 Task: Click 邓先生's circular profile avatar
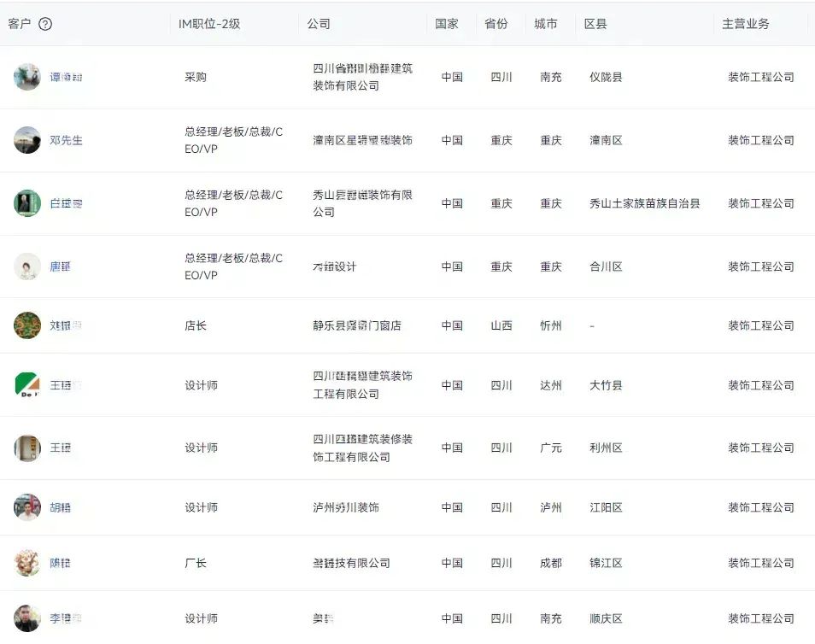(26, 140)
